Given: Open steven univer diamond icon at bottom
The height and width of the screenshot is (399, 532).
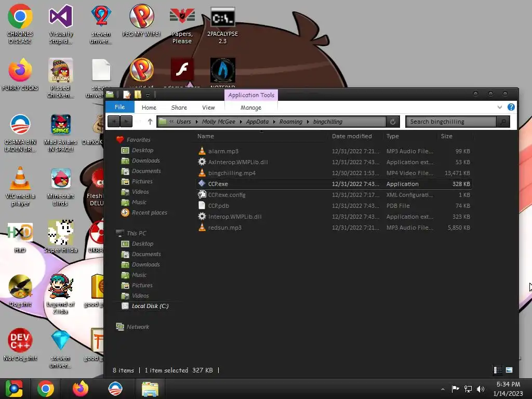Looking at the screenshot, I should (x=60, y=348).
